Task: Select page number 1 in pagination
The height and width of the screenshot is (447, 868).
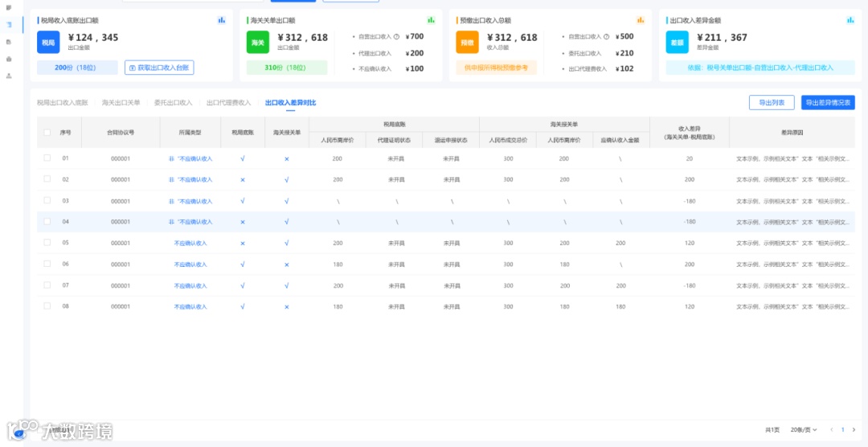Action: (842, 429)
